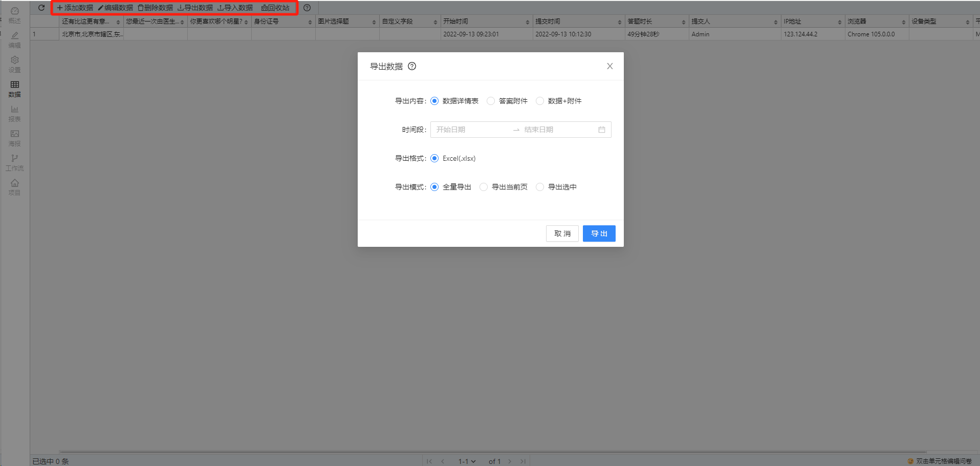The image size is (980, 466).
Task: Click the end date (结束日期) field
Action: pos(558,130)
